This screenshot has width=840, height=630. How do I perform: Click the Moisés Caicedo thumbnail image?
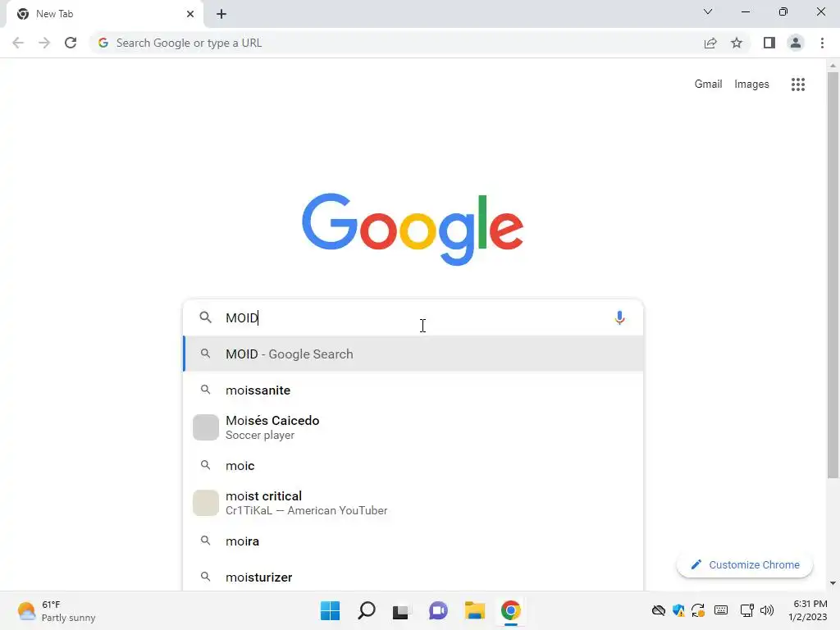[x=206, y=427]
